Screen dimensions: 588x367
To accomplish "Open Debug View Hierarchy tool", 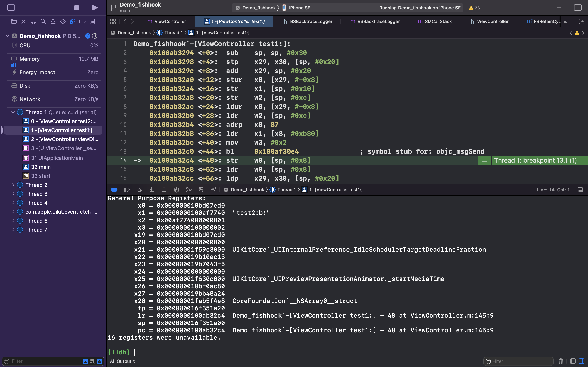I will click(x=177, y=190).
